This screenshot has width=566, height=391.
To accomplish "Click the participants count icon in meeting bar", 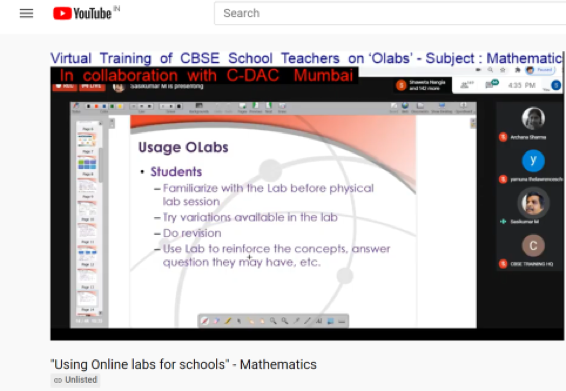I will 466,85.
